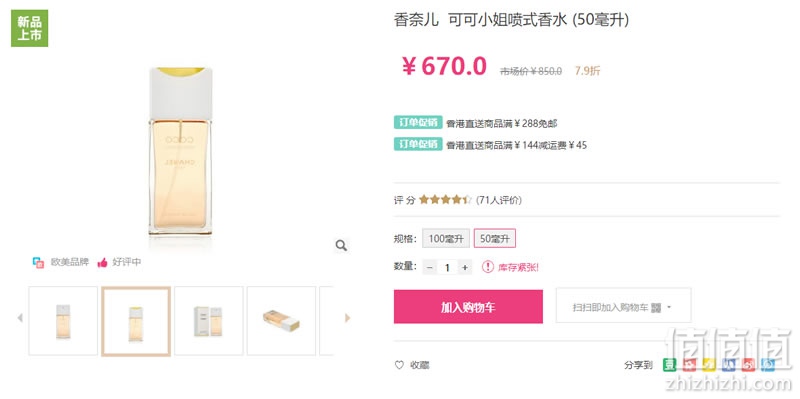
Task: Select the 100毫升 size option
Action: click(x=445, y=238)
